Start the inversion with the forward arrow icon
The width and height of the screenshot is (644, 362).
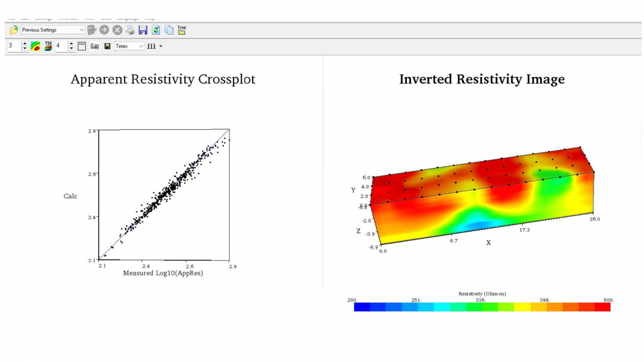[x=104, y=30]
